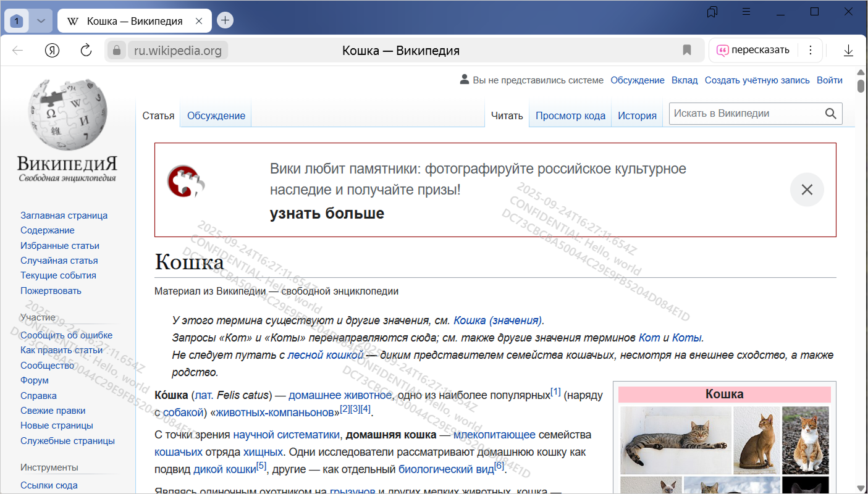Open the three-dot menu beside пересказать

[x=811, y=51]
